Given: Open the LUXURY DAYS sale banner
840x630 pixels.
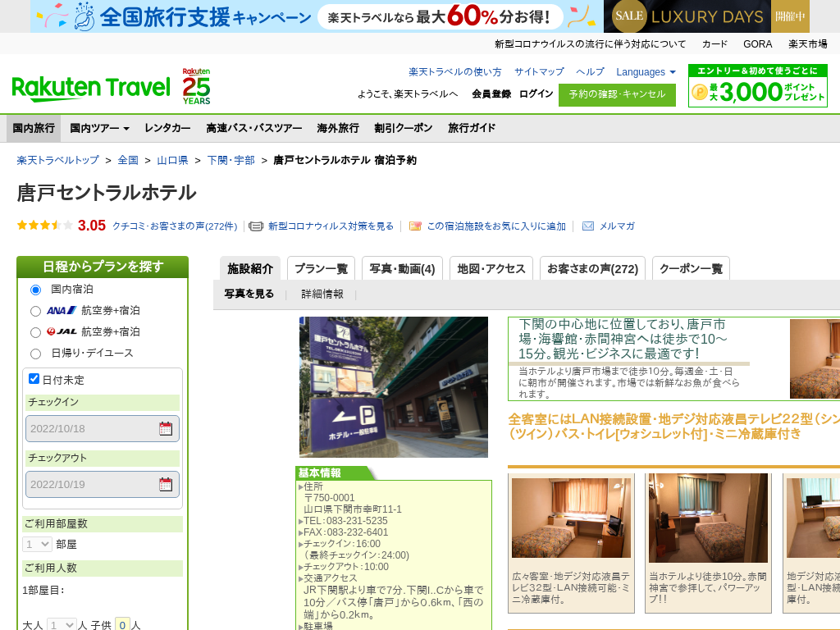Looking at the screenshot, I should click(x=706, y=16).
